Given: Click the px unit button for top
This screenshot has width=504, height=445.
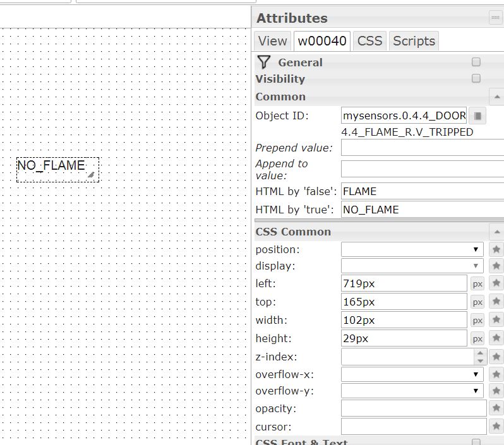Looking at the screenshot, I should [477, 302].
